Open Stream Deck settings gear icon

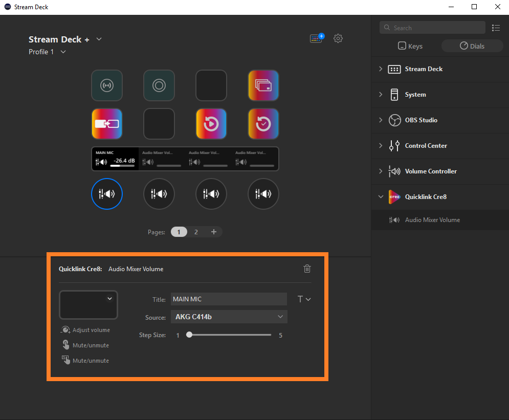pyautogui.click(x=338, y=38)
